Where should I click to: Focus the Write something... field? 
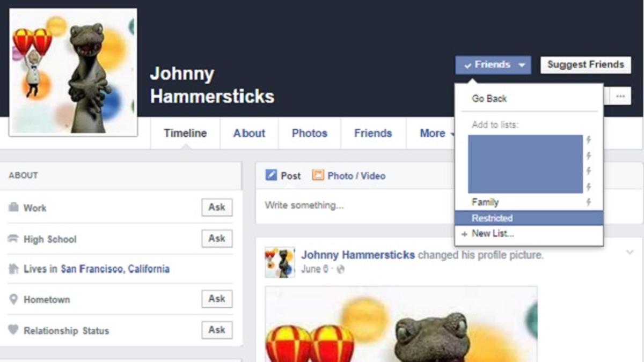[449, 205]
